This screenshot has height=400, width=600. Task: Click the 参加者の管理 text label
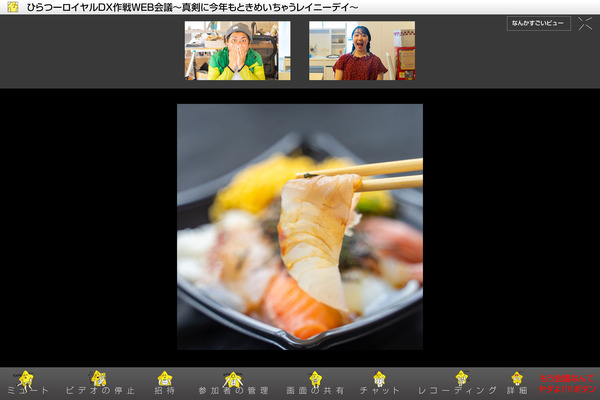(233, 390)
